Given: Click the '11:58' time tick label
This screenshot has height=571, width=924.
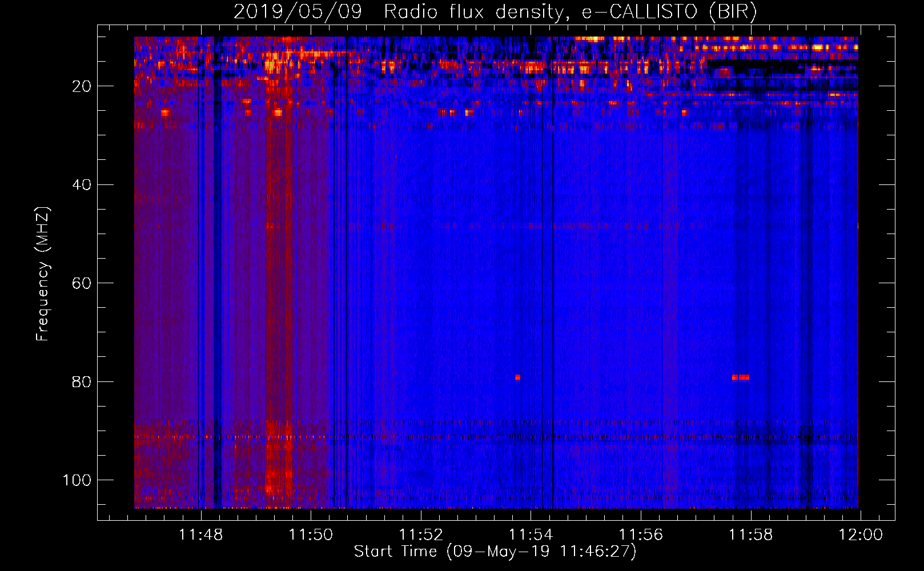Looking at the screenshot, I should click(751, 535).
